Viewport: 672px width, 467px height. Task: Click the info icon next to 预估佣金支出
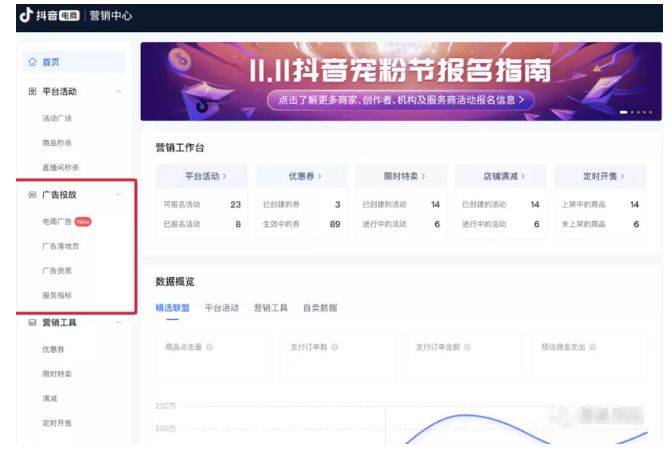tap(592, 347)
